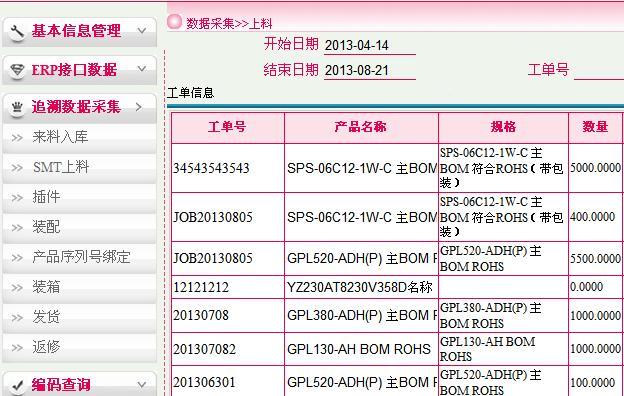Viewport: 624px width, 396px height.
Task: Select work order 201306301 cell
Action: coord(228,382)
